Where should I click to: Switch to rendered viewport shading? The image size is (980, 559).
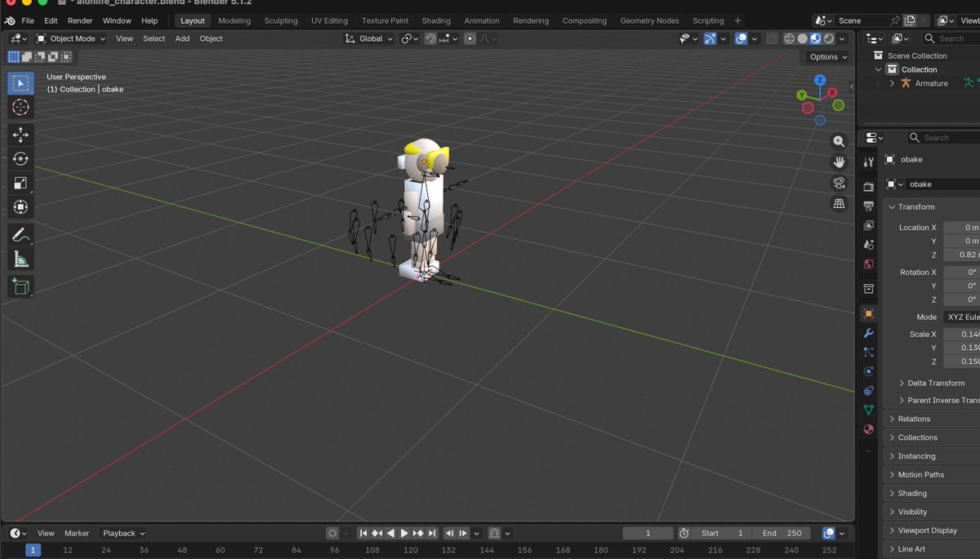(828, 38)
